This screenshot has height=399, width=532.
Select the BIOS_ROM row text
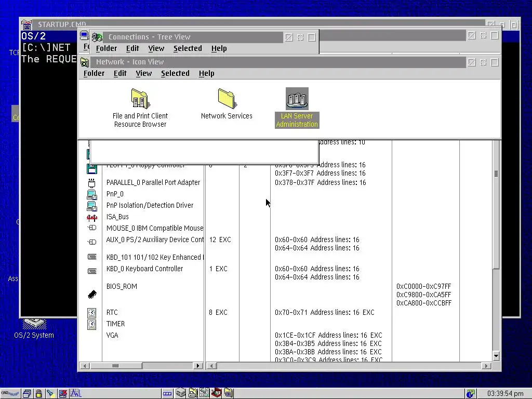122,286
